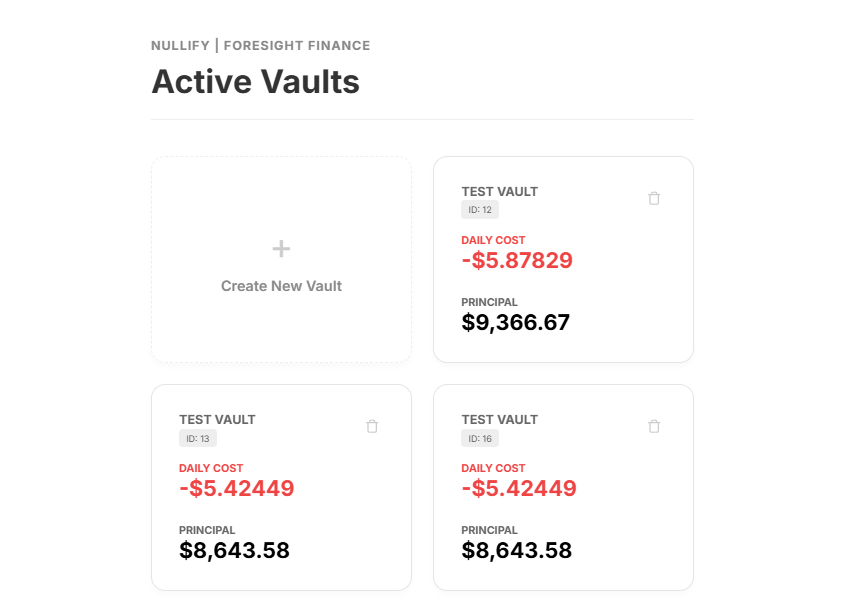Select the ID: 12 badge

coord(478,209)
